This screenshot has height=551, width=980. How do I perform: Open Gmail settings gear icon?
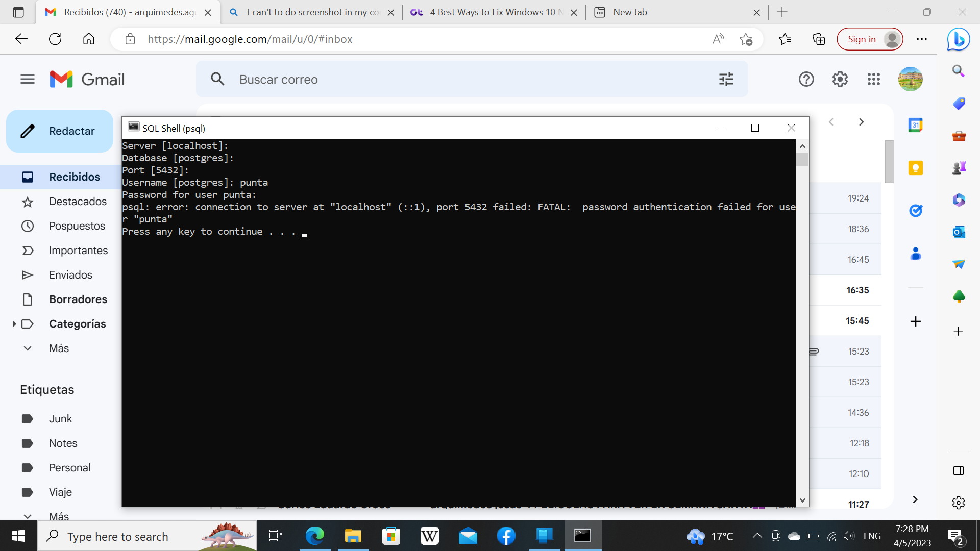coord(840,79)
